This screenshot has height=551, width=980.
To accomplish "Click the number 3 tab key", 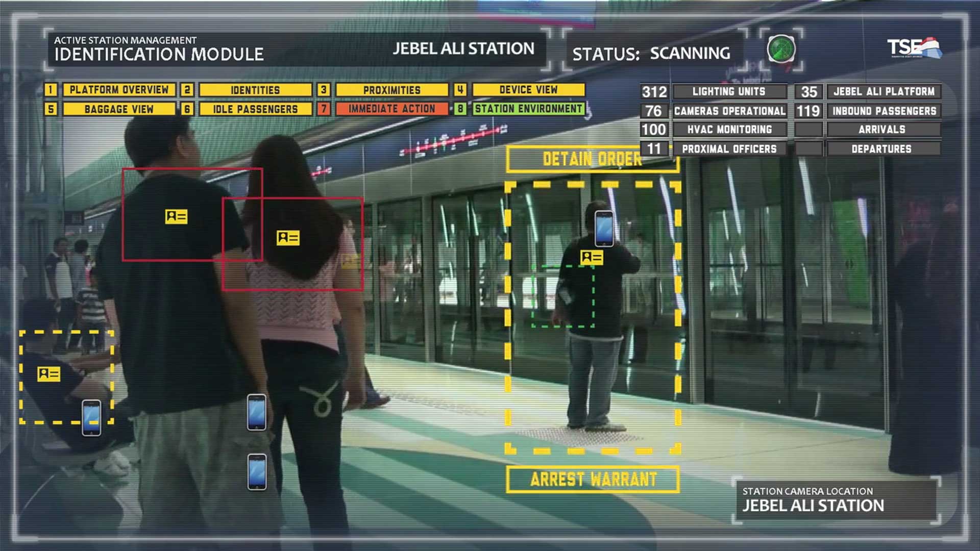I will click(x=324, y=90).
